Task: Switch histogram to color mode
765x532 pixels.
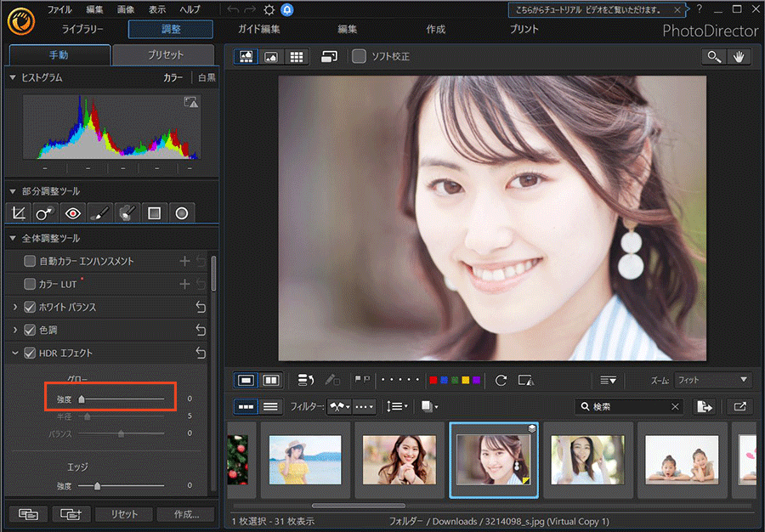Action: click(173, 77)
